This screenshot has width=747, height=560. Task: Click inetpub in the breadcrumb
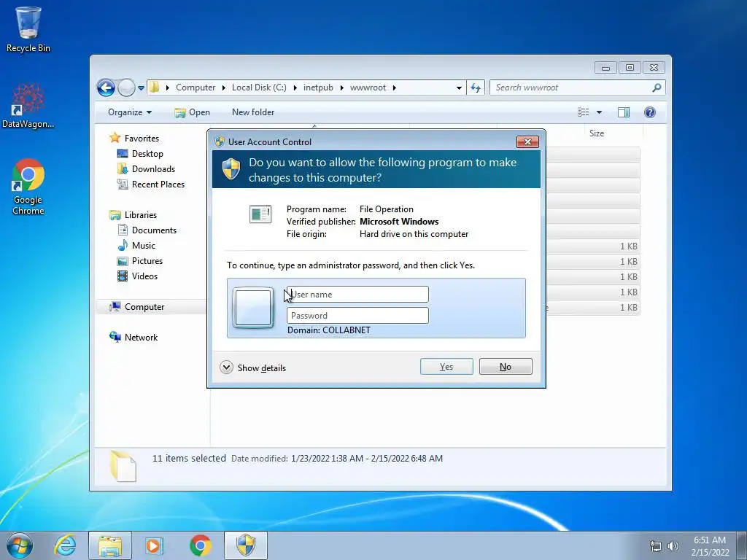coord(318,87)
